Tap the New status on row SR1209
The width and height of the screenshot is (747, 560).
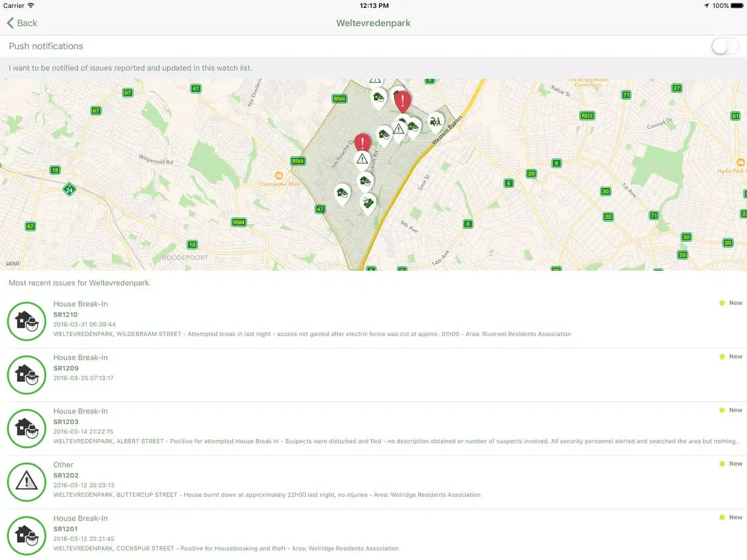pyautogui.click(x=731, y=357)
